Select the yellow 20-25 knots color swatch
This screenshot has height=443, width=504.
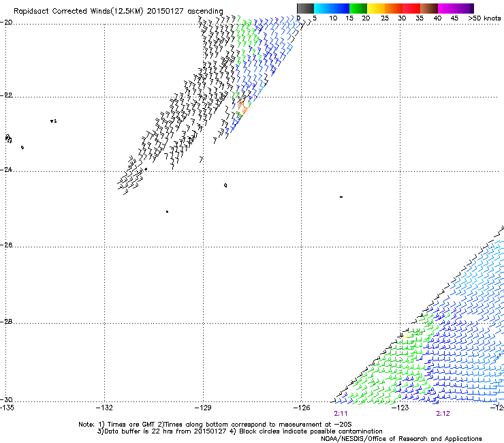click(376, 8)
